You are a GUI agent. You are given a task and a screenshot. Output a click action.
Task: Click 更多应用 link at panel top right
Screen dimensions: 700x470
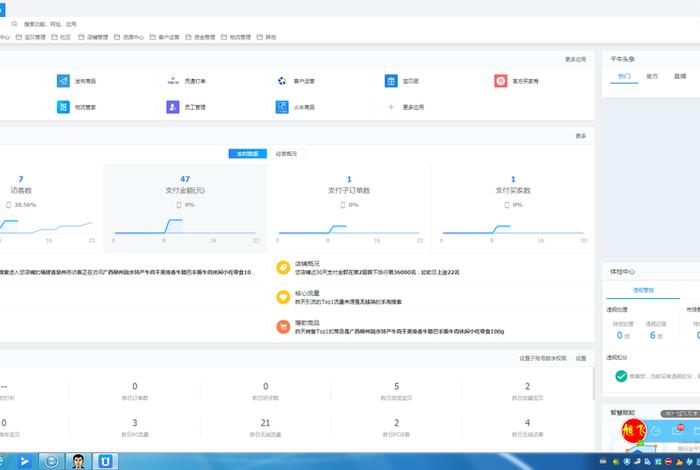575,59
